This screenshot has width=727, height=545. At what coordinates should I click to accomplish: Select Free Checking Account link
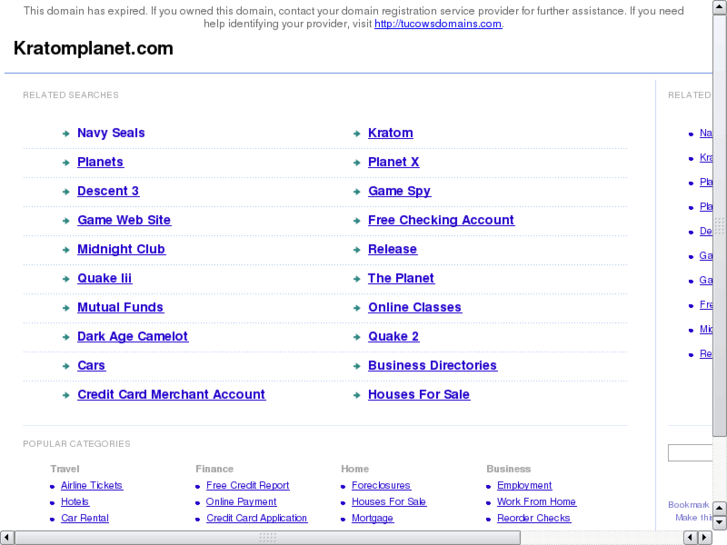click(x=441, y=220)
